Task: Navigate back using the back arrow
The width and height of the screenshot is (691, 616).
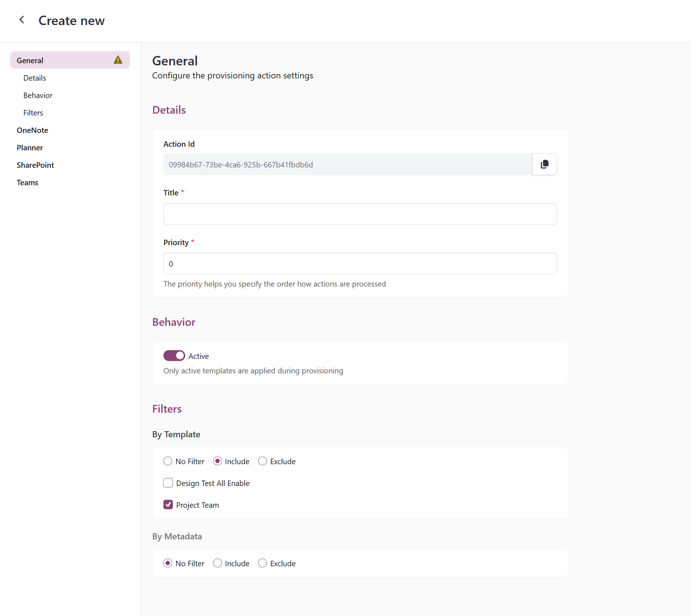Action: pyautogui.click(x=22, y=20)
